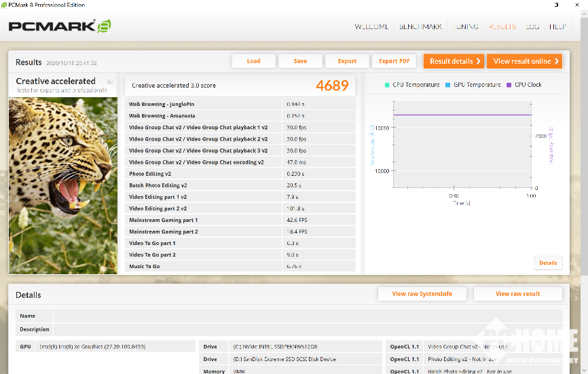Switch to the Benchmark tab

tap(420, 26)
